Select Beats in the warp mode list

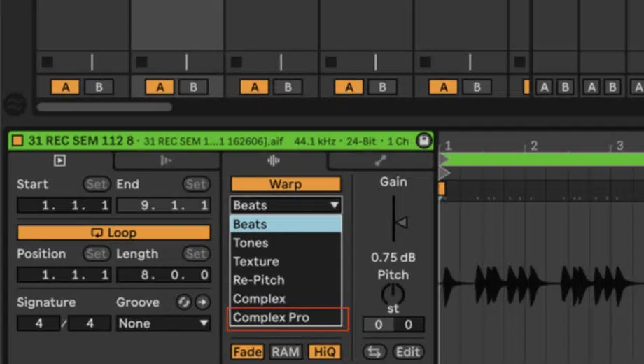point(286,224)
